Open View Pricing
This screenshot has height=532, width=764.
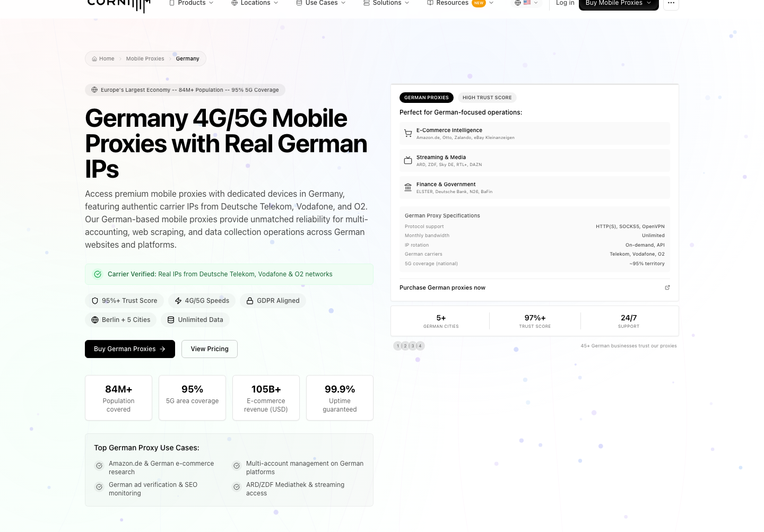tap(210, 349)
